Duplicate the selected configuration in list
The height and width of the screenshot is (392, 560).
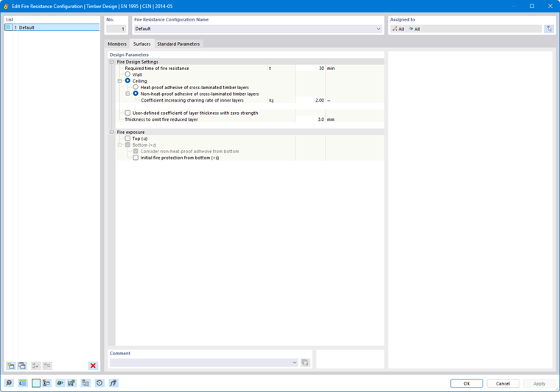click(x=22, y=365)
